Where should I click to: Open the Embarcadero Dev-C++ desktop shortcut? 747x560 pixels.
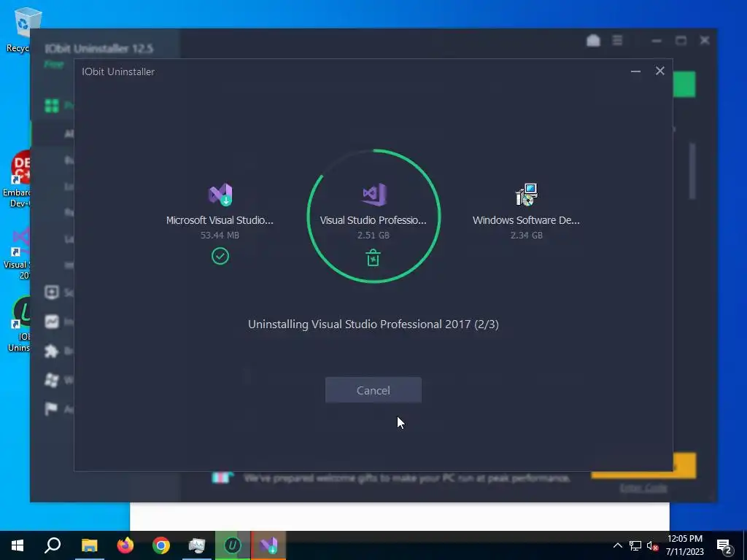point(16,179)
